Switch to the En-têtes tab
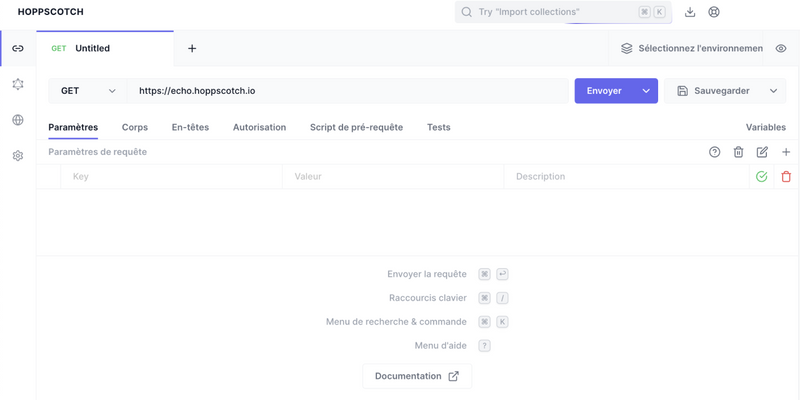The height and width of the screenshot is (400, 800). click(190, 127)
